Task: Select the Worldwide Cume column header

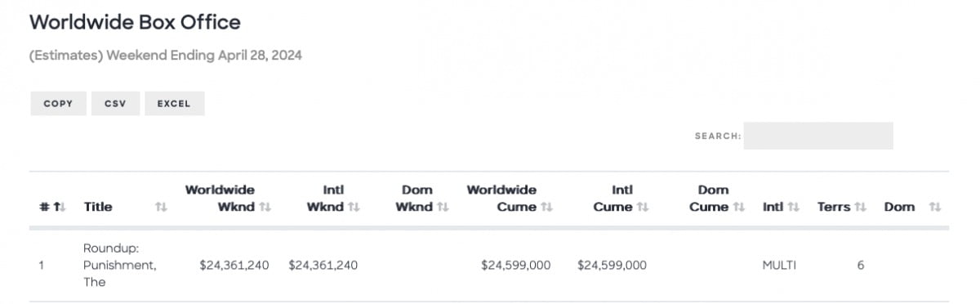Action: (501, 199)
